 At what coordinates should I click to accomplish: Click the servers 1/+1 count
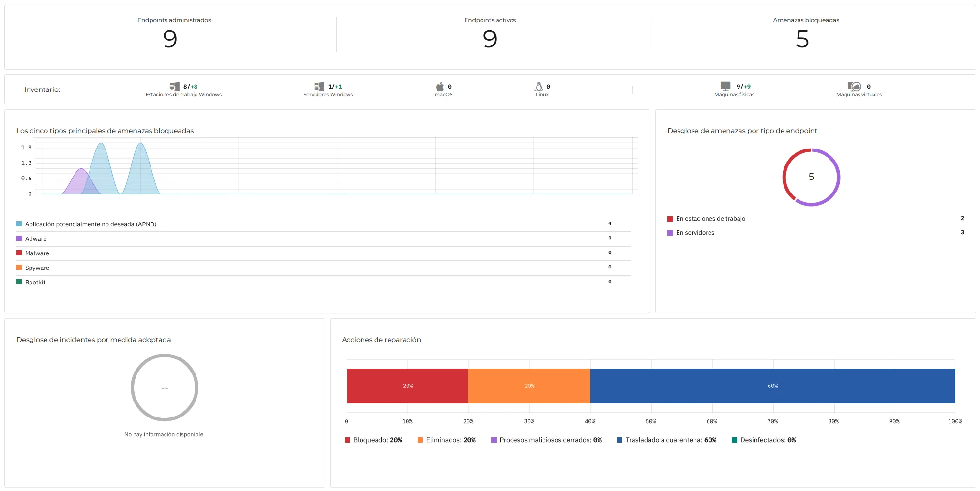tap(335, 87)
